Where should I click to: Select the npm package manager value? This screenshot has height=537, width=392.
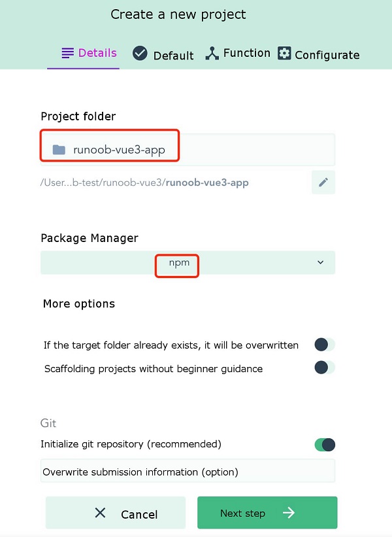tap(176, 262)
